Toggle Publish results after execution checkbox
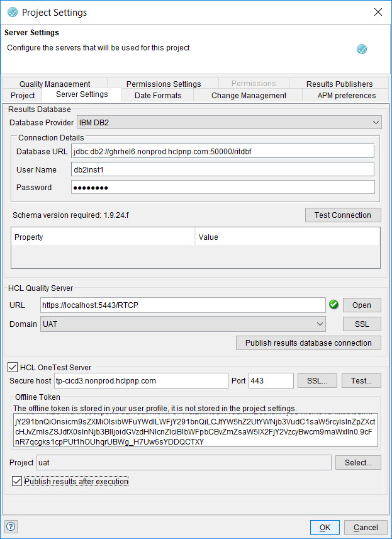This screenshot has height=539, width=392. (17, 481)
